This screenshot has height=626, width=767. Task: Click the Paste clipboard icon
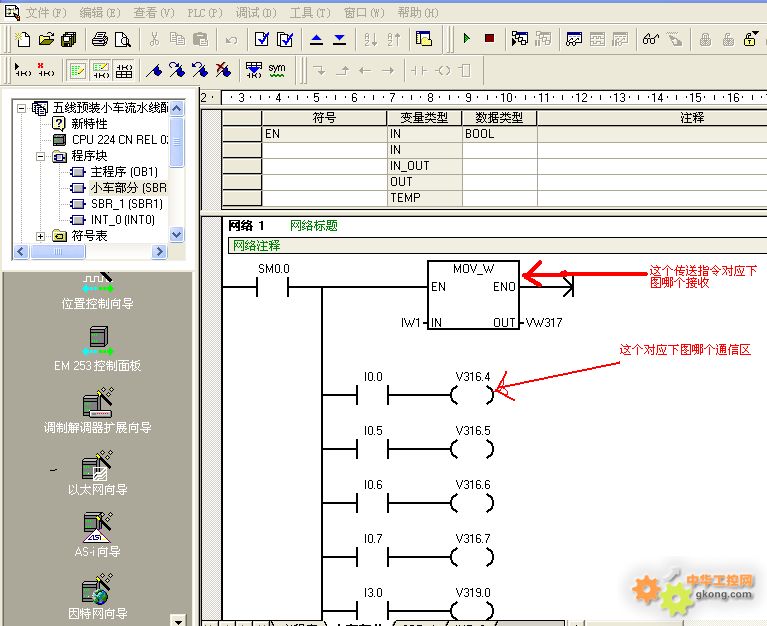[x=200, y=39]
